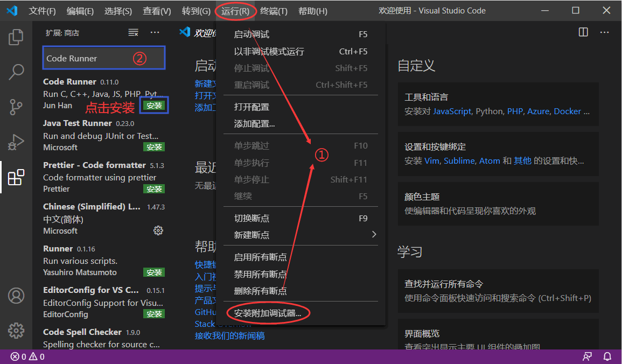622x364 pixels.
Task: Open the Explorer view in the activity bar
Action: (16, 37)
